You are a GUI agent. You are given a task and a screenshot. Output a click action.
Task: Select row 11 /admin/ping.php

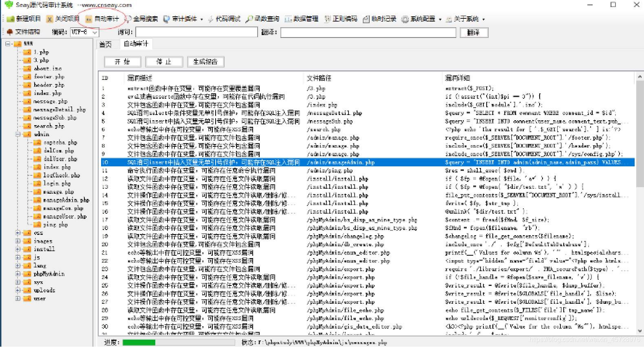pyautogui.click(x=367, y=170)
